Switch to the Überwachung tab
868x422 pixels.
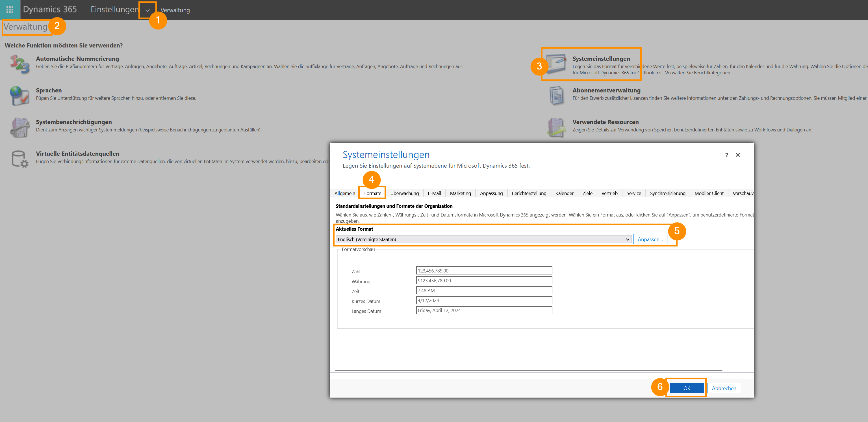[x=404, y=193]
